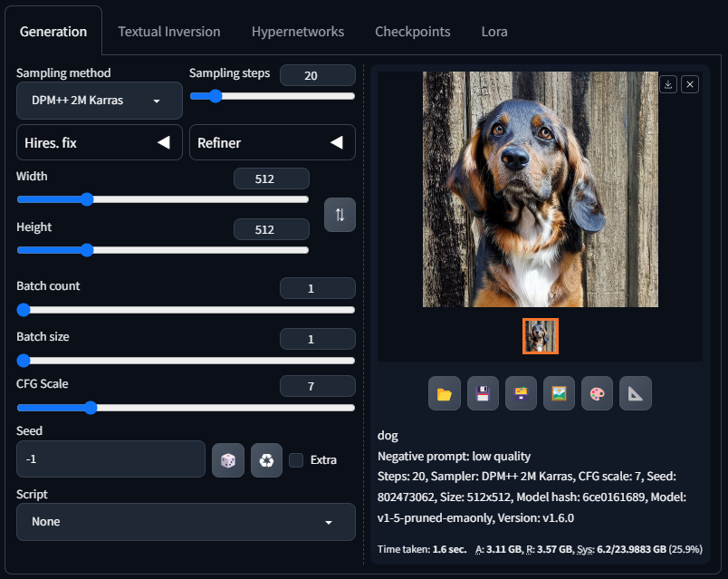
Task: Click the Batch count slider
Action: click(186, 310)
